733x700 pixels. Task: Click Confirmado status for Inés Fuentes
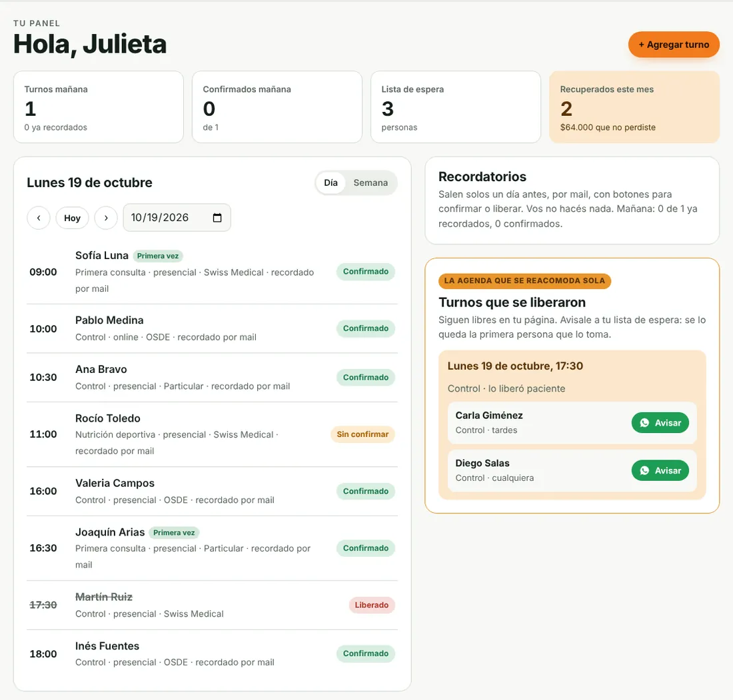(x=366, y=654)
